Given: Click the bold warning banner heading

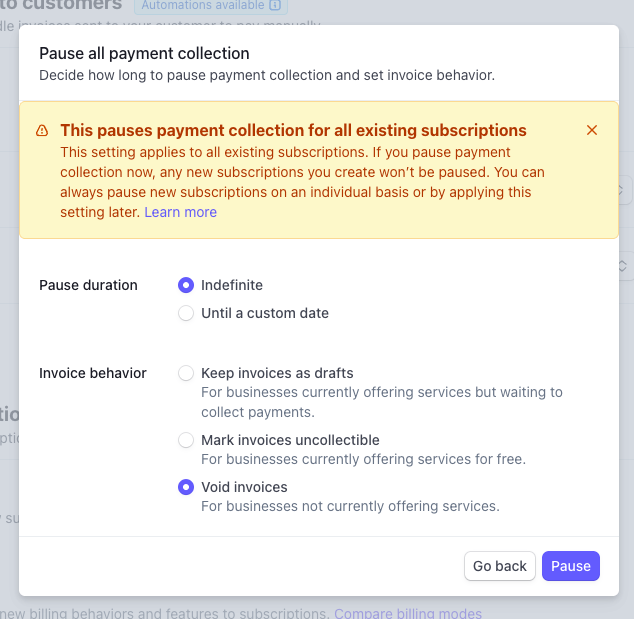Looking at the screenshot, I should coord(293,130).
